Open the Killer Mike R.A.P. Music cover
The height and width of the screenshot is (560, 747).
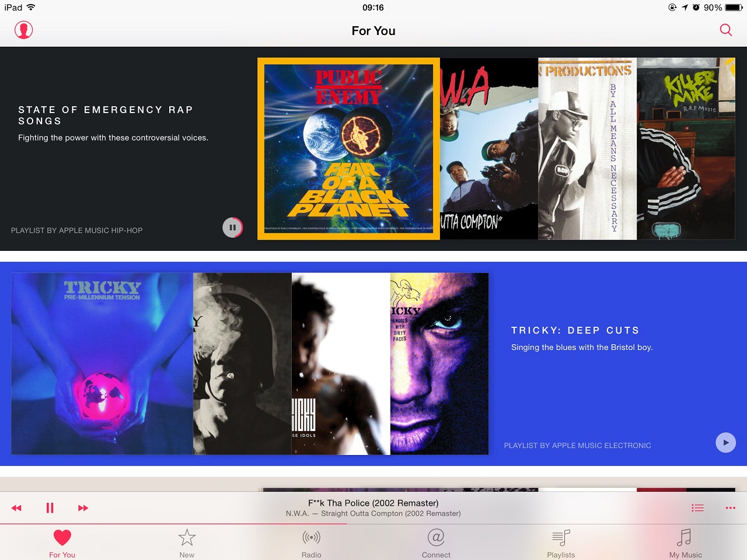[686, 148]
